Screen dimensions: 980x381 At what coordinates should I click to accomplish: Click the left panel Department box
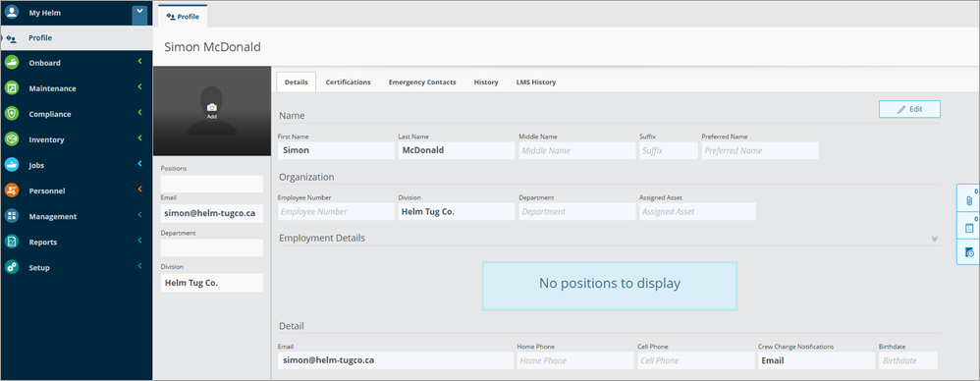click(212, 248)
